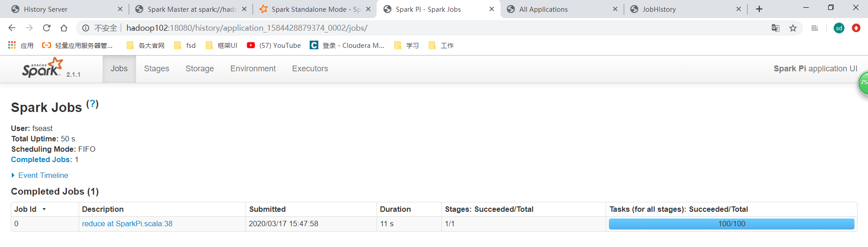This screenshot has width=868, height=247.
Task: Open the Stages navigation tab
Action: pyautogui.click(x=156, y=69)
